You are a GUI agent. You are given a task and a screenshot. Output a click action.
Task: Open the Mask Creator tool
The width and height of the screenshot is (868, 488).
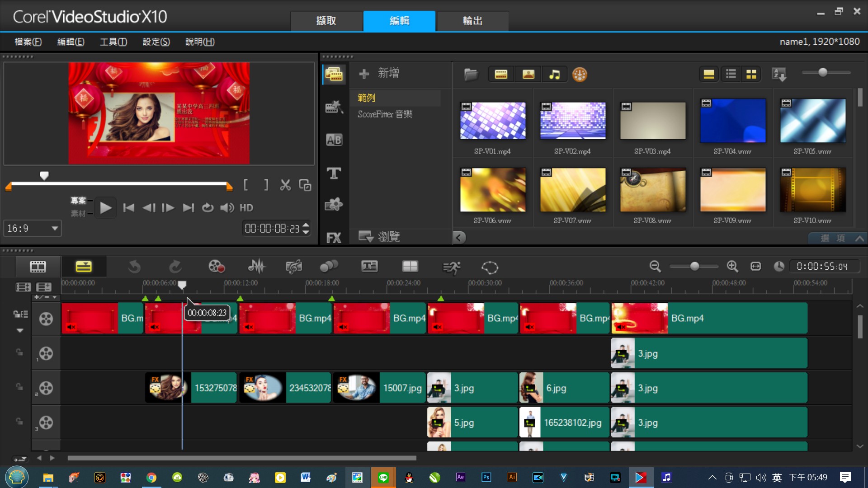[490, 267]
